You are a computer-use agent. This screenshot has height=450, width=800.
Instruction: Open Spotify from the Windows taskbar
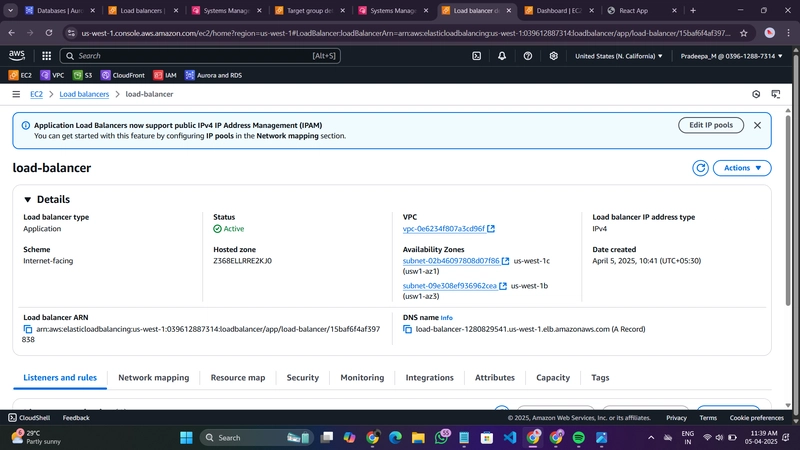pyautogui.click(x=579, y=438)
